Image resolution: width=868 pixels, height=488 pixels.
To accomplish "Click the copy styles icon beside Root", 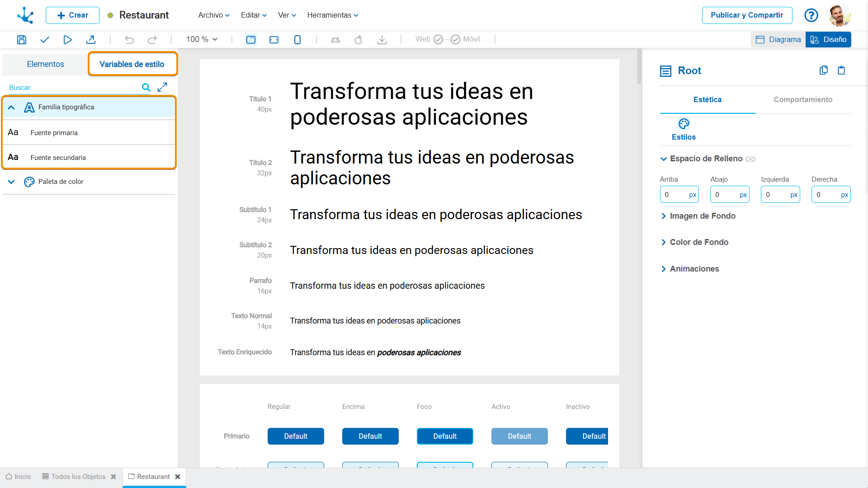I will tap(823, 70).
